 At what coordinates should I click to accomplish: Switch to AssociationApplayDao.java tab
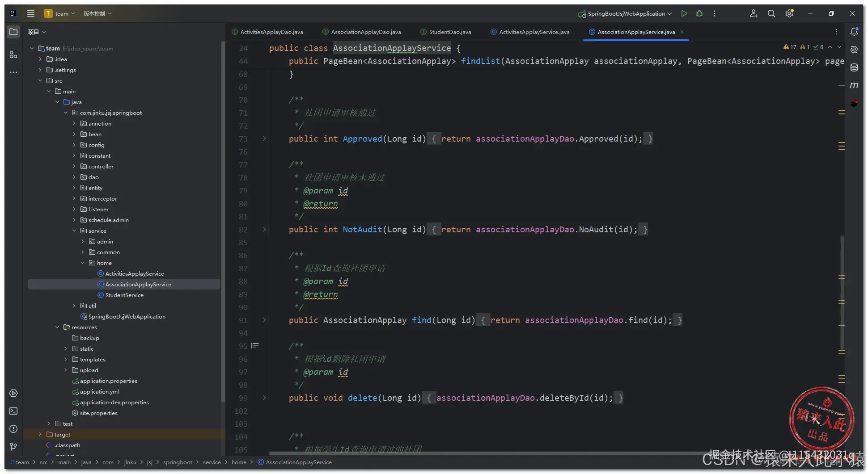[362, 32]
